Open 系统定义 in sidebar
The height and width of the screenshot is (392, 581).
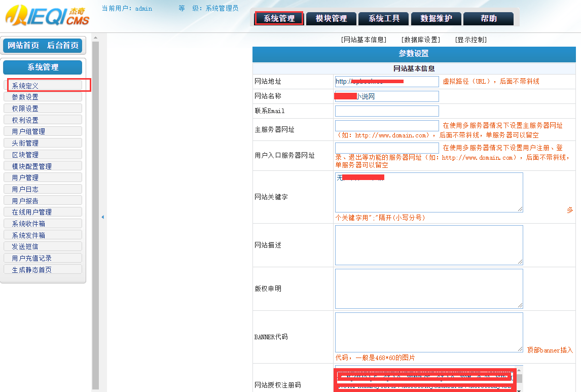tap(43, 85)
